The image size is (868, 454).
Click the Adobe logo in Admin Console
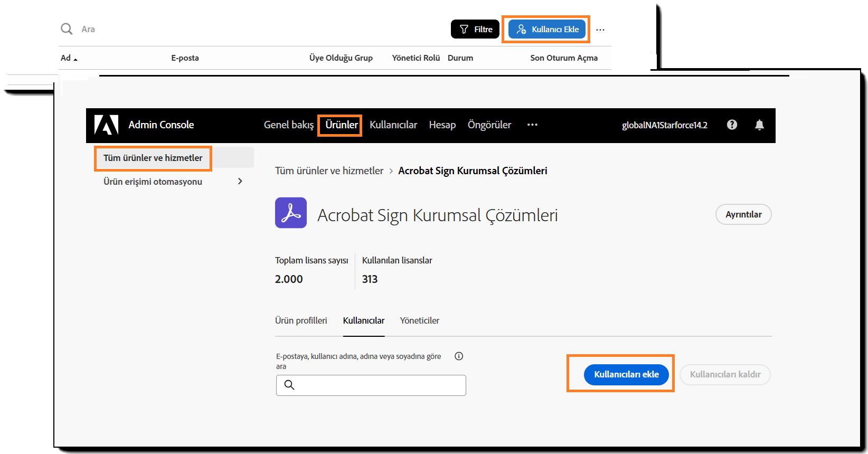click(x=106, y=125)
